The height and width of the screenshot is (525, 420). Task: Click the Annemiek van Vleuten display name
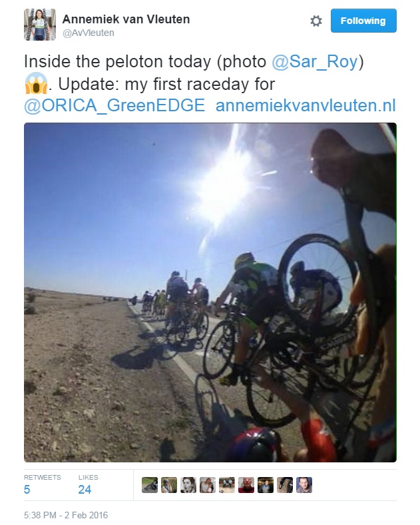tap(126, 19)
